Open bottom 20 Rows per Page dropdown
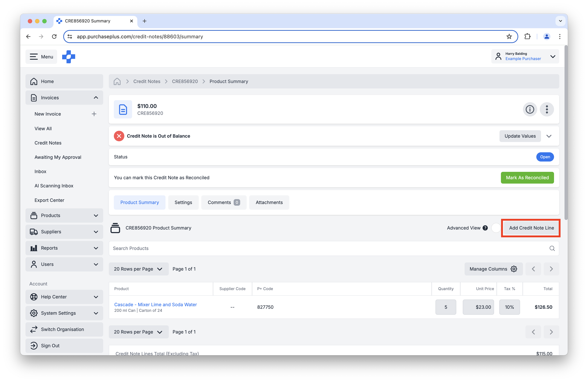This screenshot has width=588, height=382. (x=139, y=332)
